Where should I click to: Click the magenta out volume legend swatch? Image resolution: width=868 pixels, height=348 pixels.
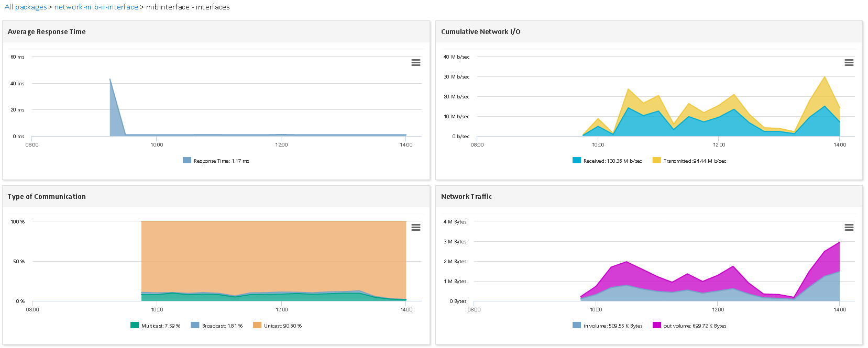pos(657,325)
